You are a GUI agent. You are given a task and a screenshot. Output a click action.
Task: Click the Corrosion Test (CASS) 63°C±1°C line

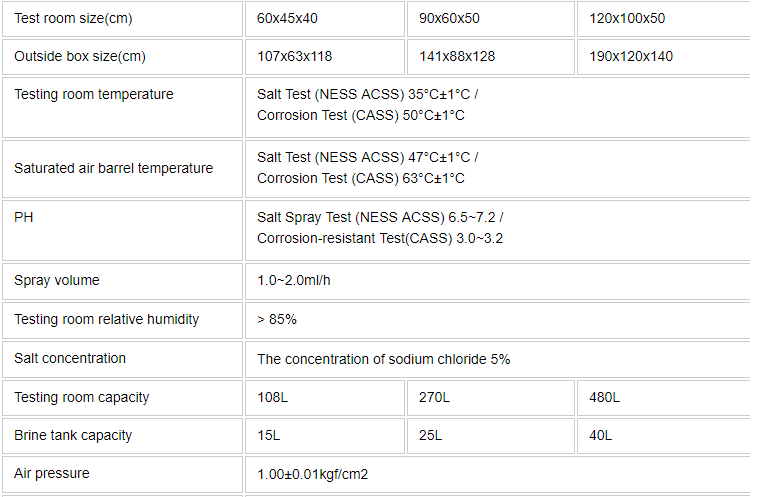click(x=361, y=179)
